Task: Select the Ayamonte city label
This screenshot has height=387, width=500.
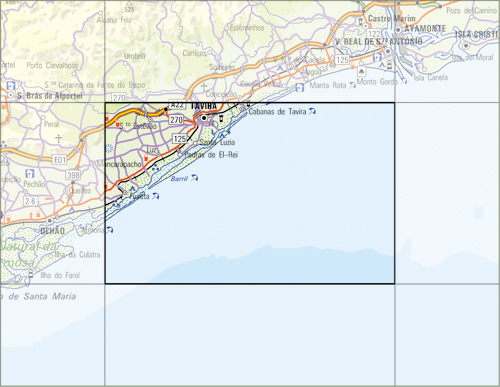Action: tap(425, 29)
